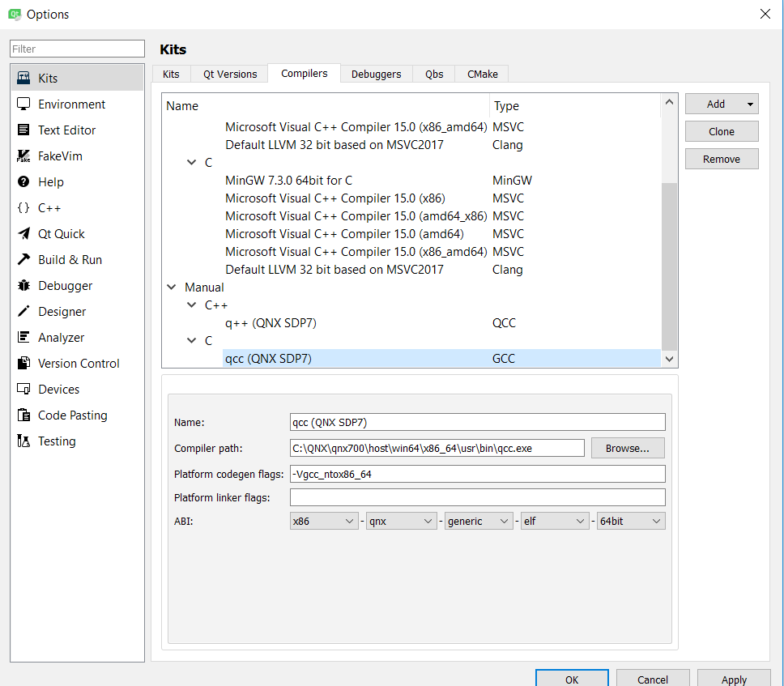Click the compiler Name input field

[478, 422]
